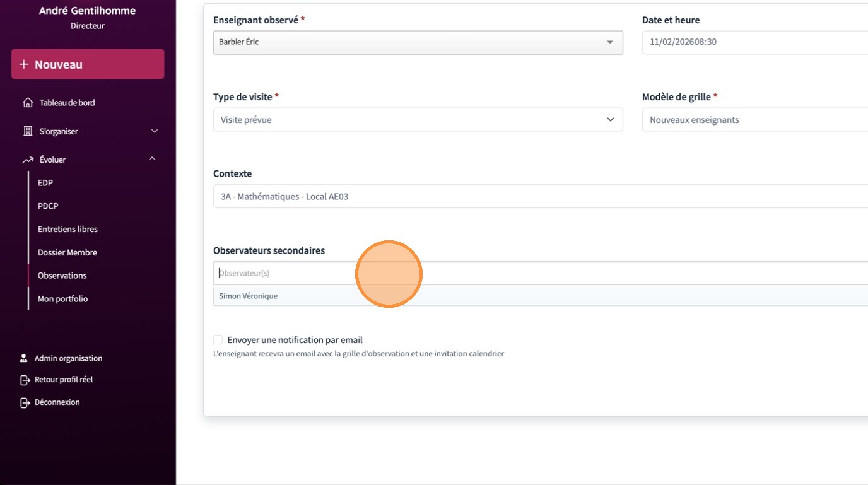868x485 pixels.
Task: Click the plus icon on Nouveau button
Action: coord(24,64)
